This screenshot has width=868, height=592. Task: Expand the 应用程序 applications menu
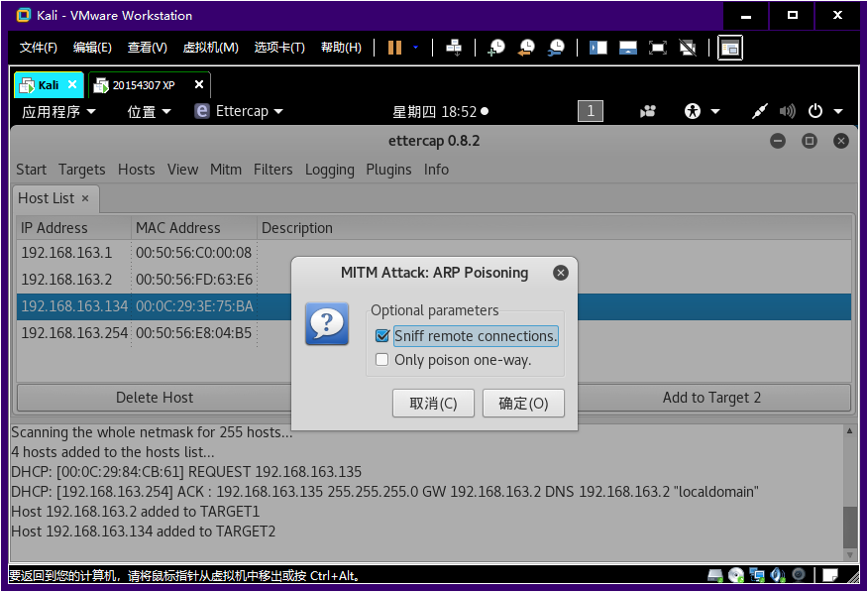(59, 111)
